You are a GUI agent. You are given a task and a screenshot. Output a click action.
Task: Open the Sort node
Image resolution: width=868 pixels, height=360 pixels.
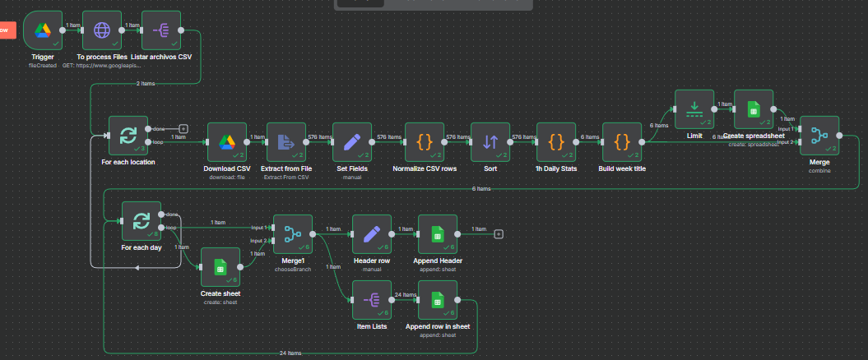490,142
